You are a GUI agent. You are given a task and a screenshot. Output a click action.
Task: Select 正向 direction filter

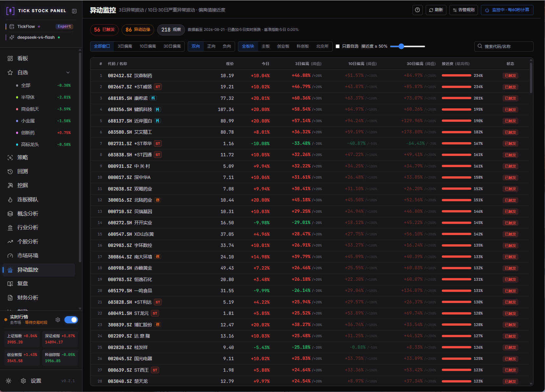click(211, 46)
